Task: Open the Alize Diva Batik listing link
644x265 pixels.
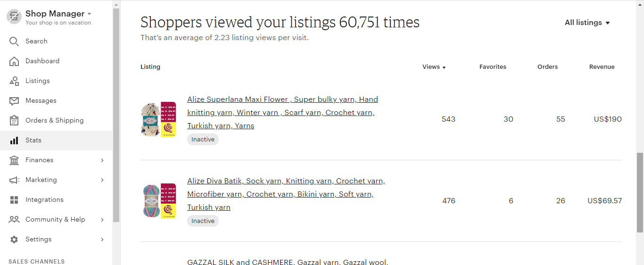Action: pos(286,194)
